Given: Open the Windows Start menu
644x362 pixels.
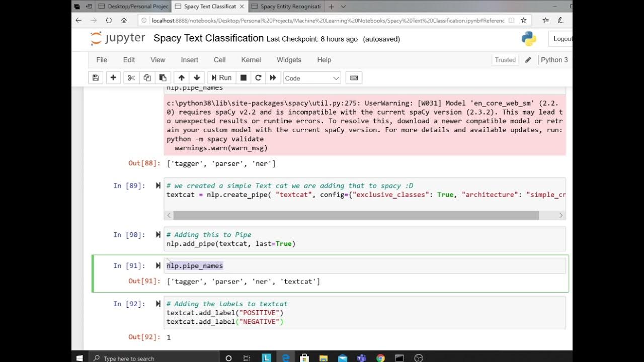Looking at the screenshot, I should click(79, 358).
